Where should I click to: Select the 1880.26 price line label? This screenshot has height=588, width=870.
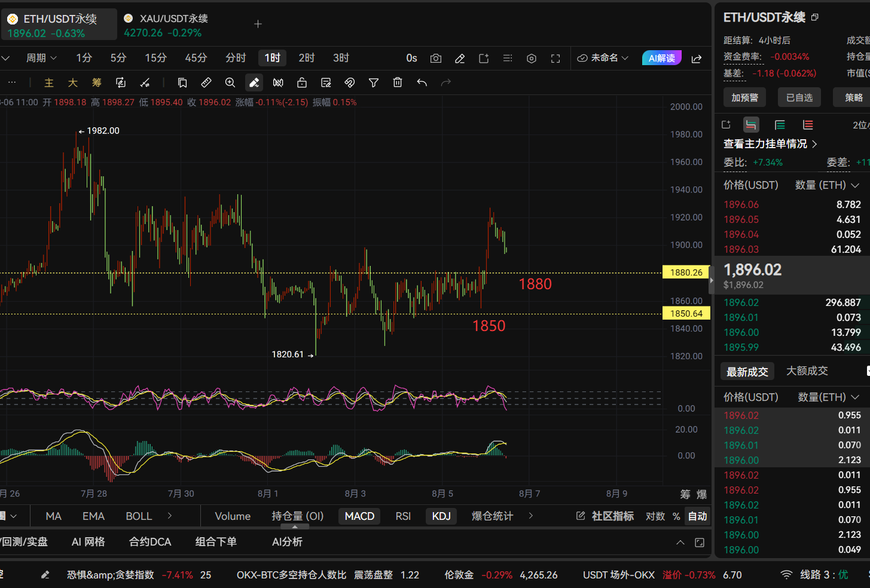(x=686, y=272)
